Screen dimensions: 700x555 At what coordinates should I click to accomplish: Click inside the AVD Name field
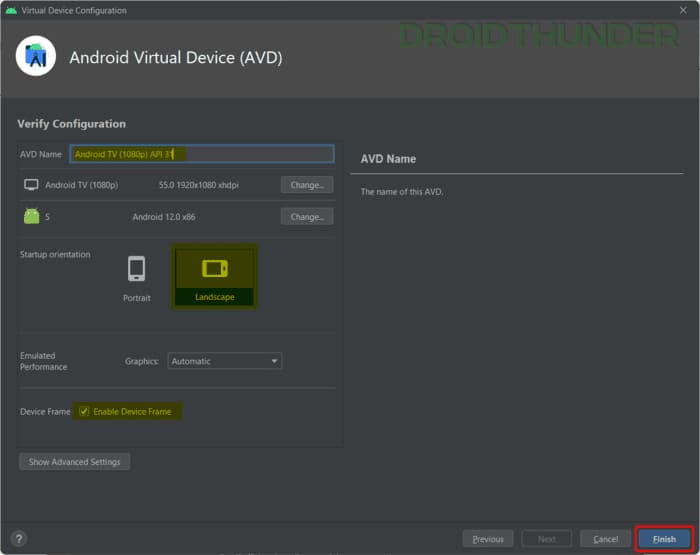point(202,154)
